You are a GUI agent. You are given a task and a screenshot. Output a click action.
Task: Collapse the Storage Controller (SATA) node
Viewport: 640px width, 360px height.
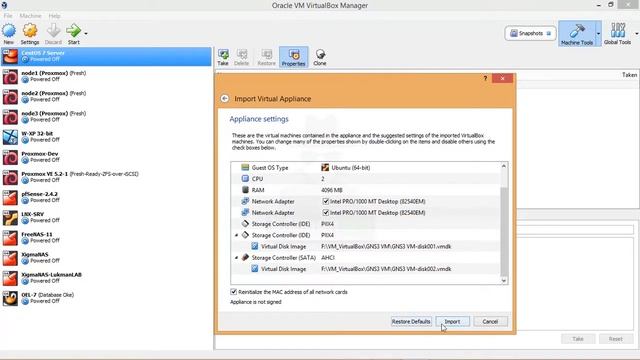[x=236, y=258]
